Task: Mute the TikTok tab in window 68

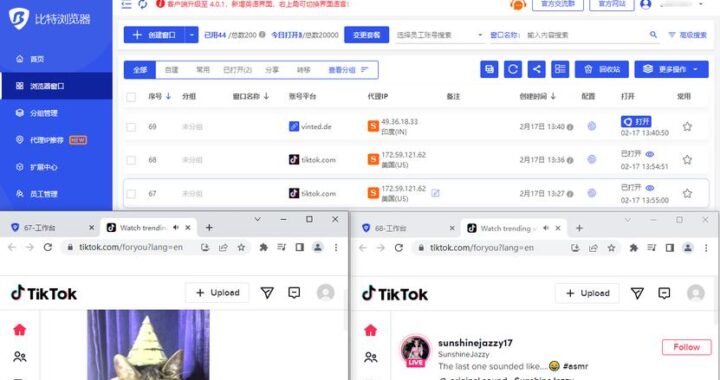Action: point(546,228)
